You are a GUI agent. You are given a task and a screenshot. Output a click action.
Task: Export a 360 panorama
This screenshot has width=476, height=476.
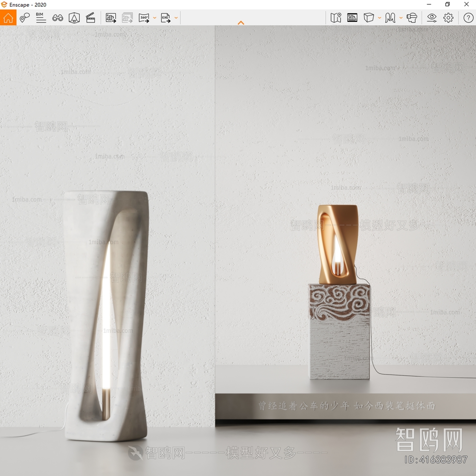[144, 18]
